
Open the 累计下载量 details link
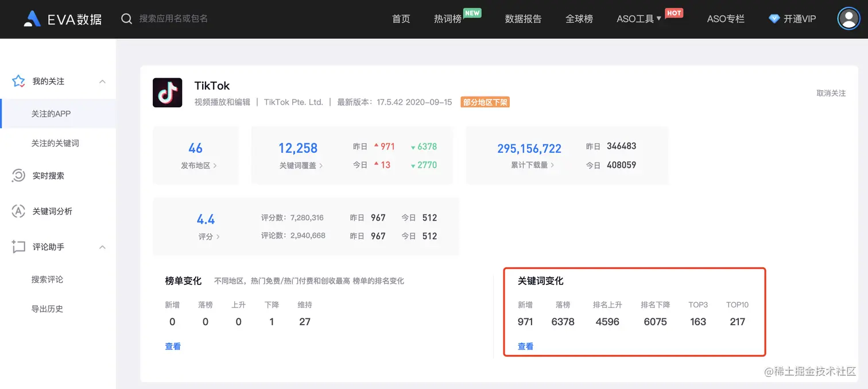[x=533, y=165]
